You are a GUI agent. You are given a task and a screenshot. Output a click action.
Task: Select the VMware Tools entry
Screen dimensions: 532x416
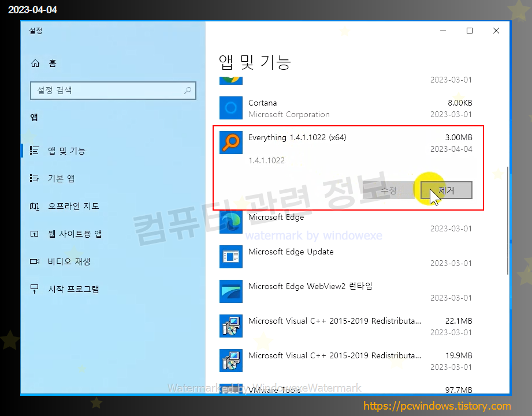point(274,390)
